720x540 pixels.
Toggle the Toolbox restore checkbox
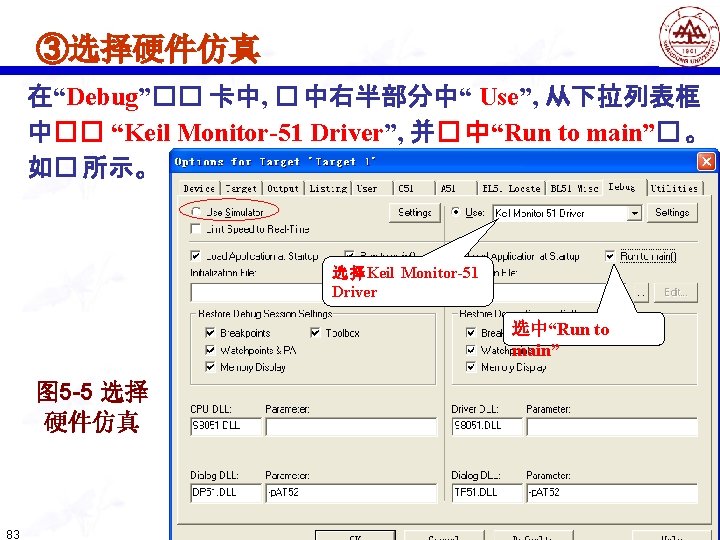(315, 332)
